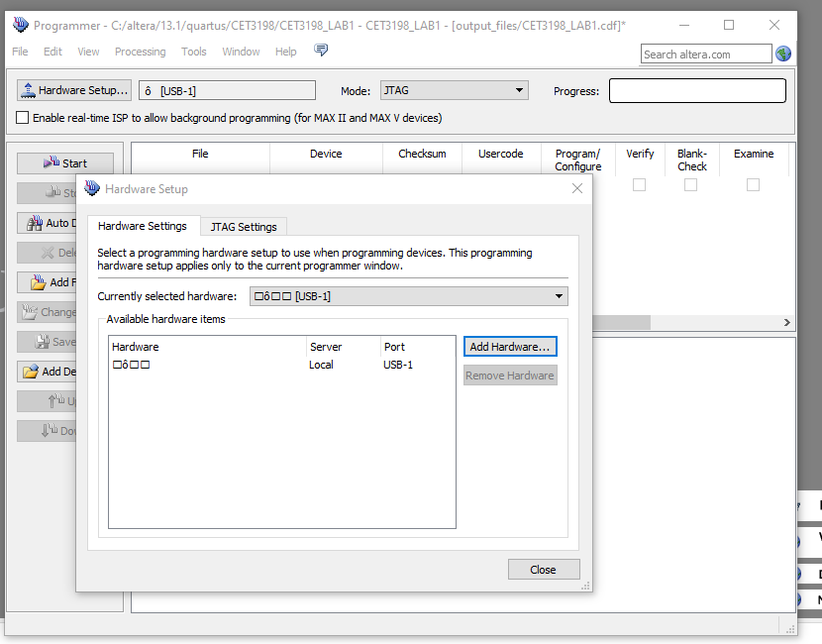
Task: Toggle the Examine checkbox
Action: pyautogui.click(x=753, y=184)
